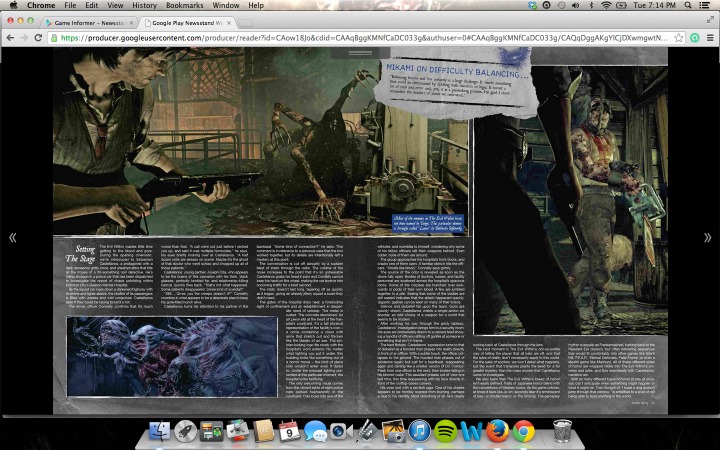Click the circular menu bar icon beside Dropbox
Image resolution: width=720 pixels, height=450 pixels.
(x=546, y=5)
